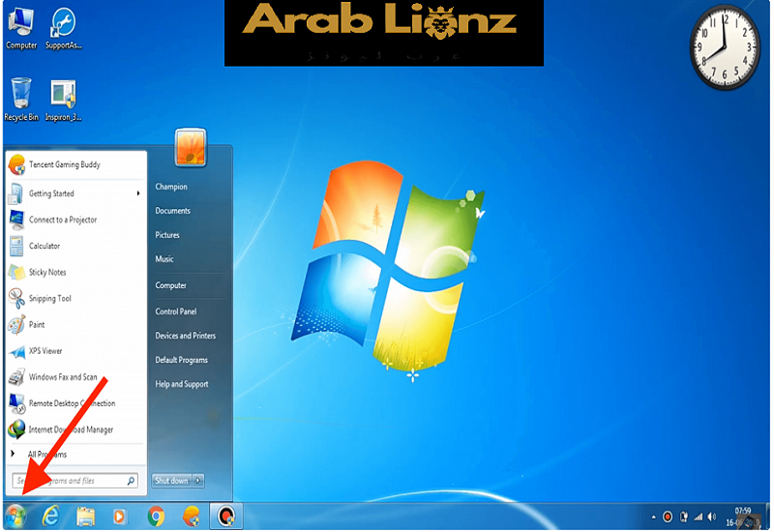Click the Tencent Gaming Buddy menu icon

[17, 164]
